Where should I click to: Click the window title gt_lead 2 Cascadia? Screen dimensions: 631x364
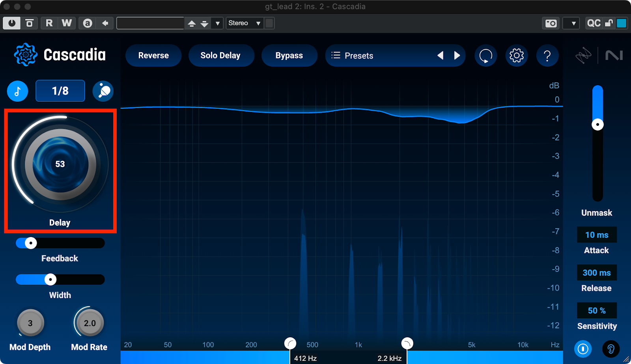click(315, 7)
